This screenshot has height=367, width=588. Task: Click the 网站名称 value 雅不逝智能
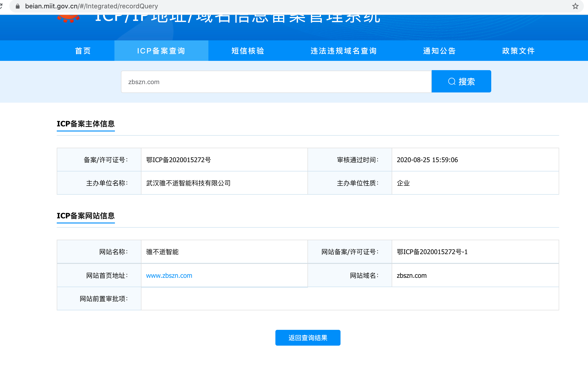[x=162, y=252]
